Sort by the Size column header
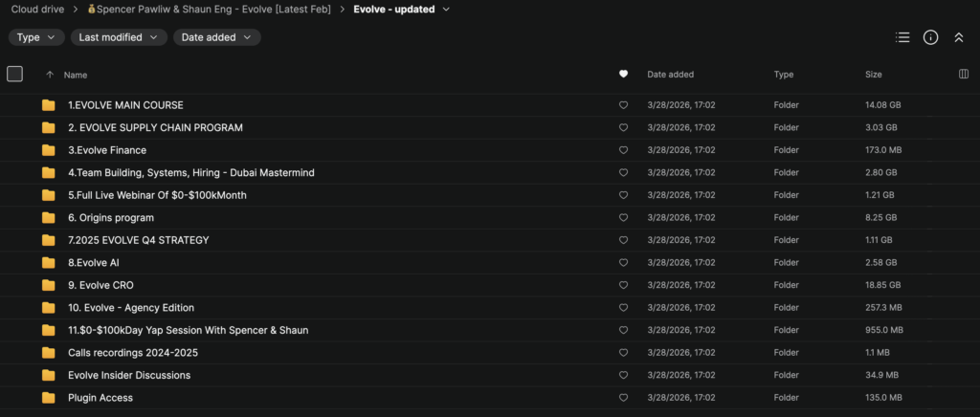The width and height of the screenshot is (980, 417). pyautogui.click(x=873, y=74)
